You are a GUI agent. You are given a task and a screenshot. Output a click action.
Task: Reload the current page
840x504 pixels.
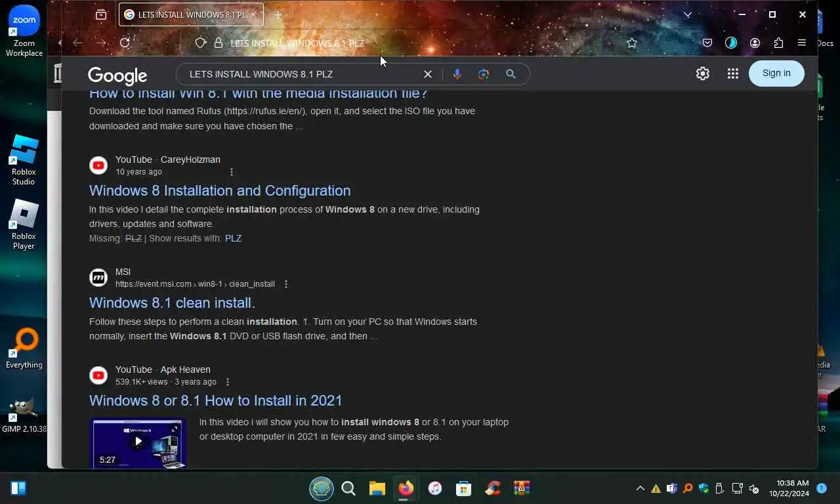tap(125, 43)
